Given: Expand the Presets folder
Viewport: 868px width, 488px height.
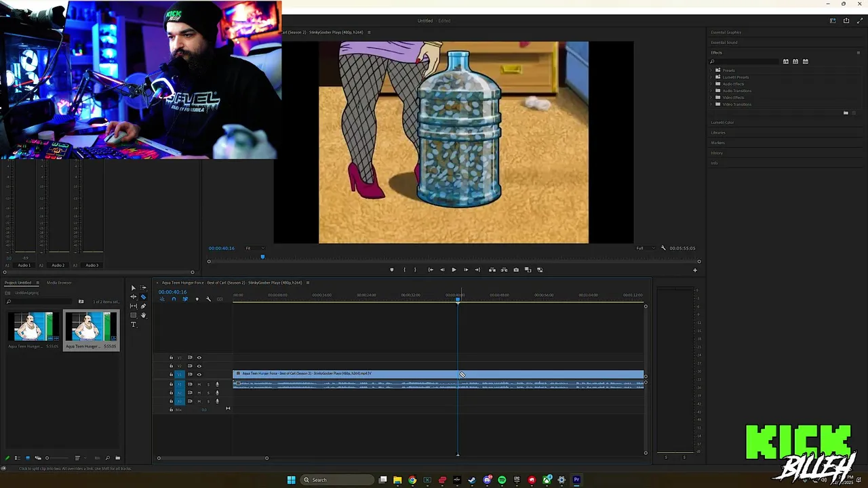Looking at the screenshot, I should pos(711,70).
